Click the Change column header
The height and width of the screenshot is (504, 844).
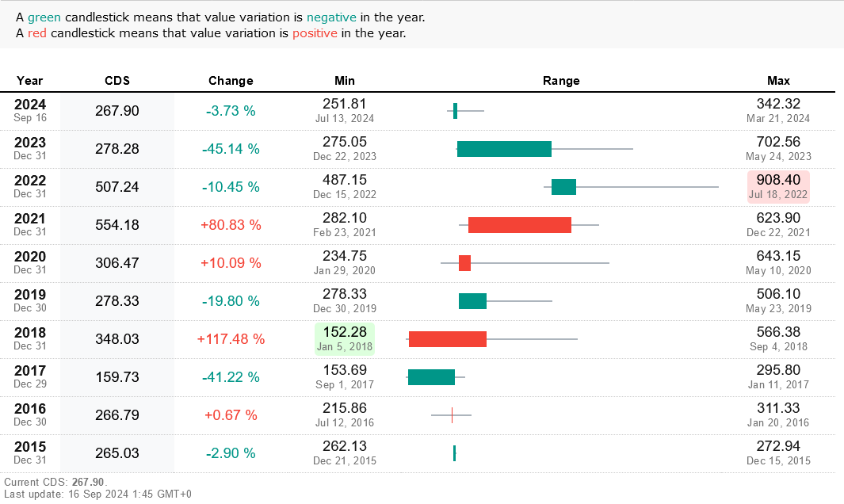pos(231,81)
